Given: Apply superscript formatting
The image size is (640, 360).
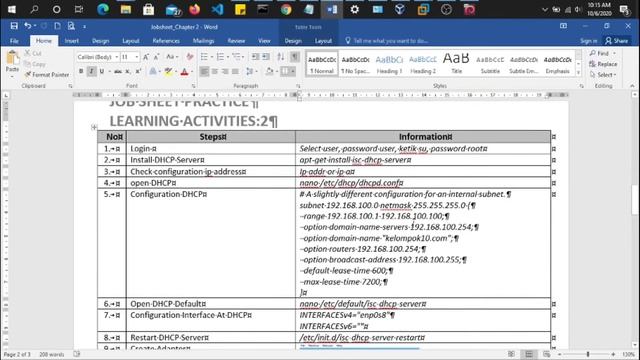Looking at the screenshot, I should pos(138,71).
